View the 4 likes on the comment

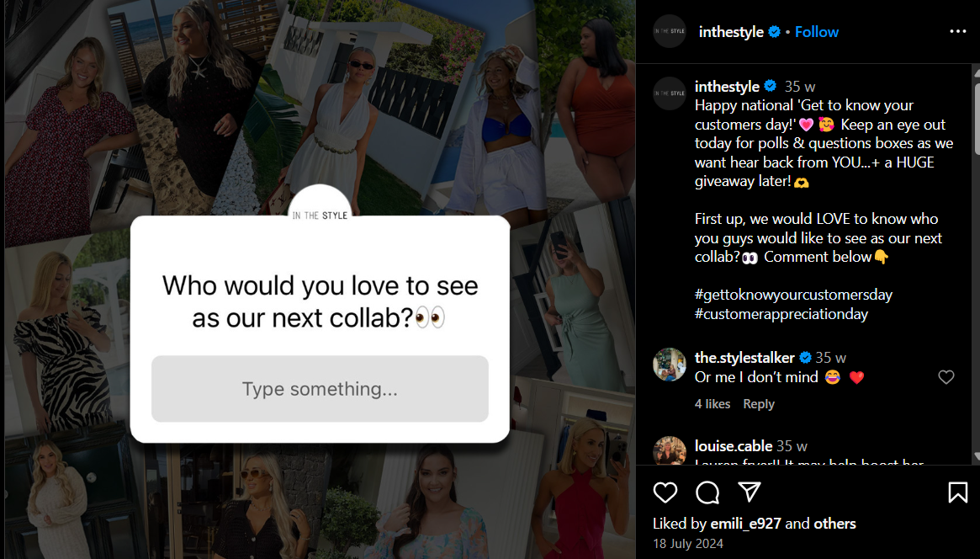pyautogui.click(x=712, y=404)
